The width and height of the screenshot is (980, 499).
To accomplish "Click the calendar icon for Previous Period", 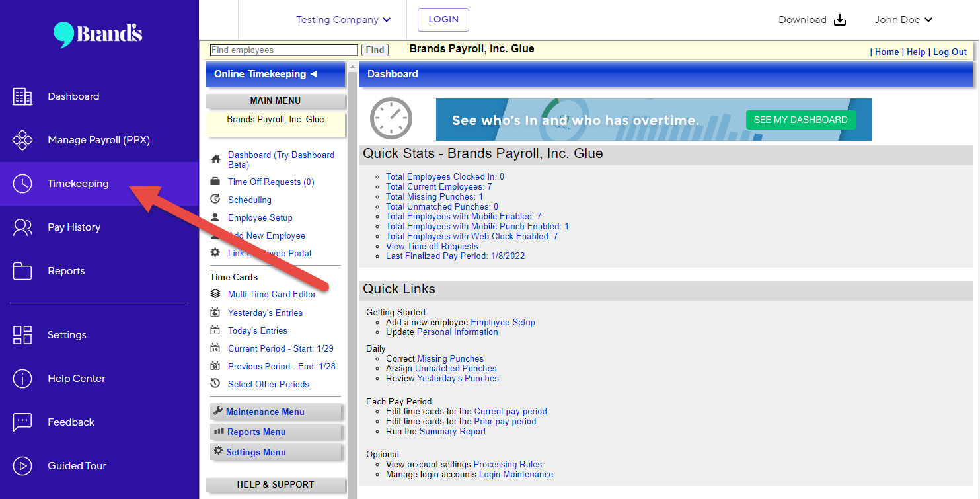I will click(215, 365).
